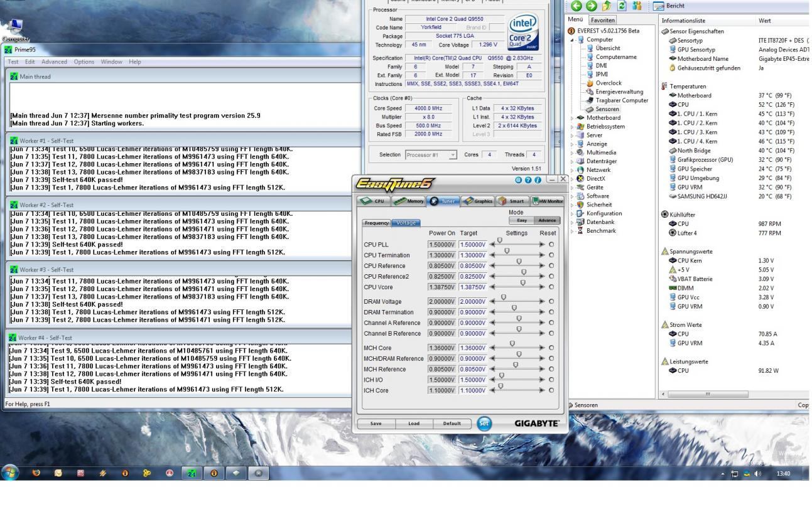Expand the Multimedia tree node

(571, 152)
